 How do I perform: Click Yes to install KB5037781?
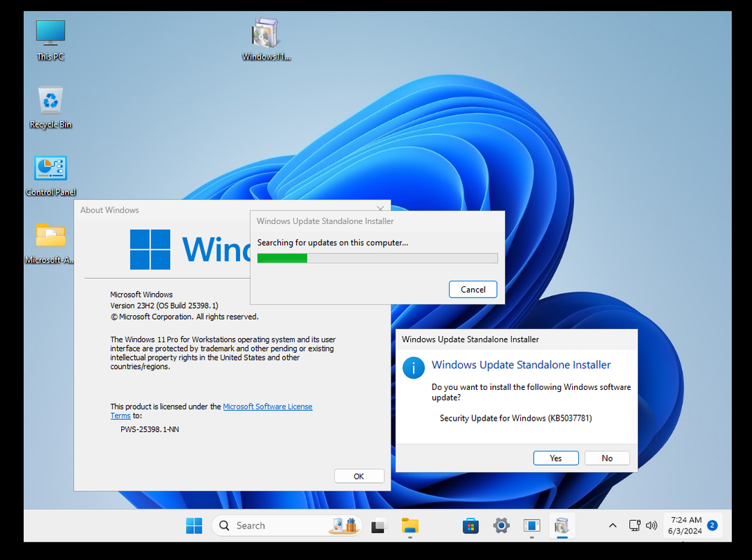(556, 458)
